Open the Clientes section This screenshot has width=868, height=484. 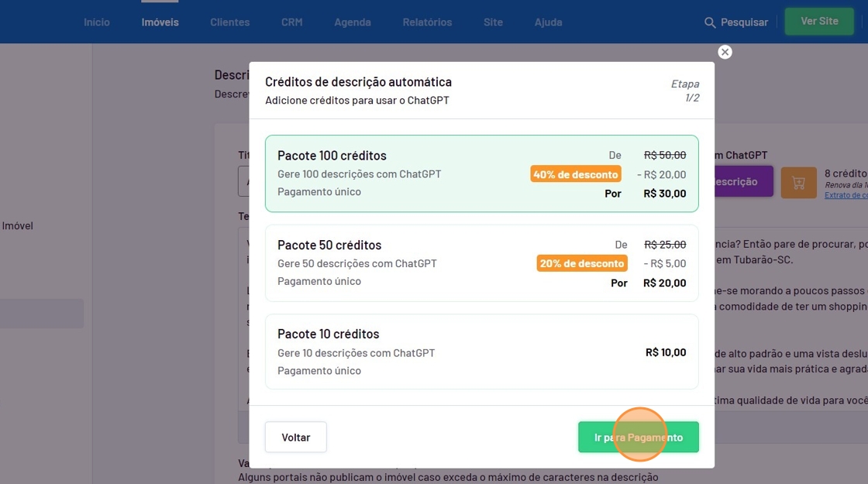click(229, 22)
